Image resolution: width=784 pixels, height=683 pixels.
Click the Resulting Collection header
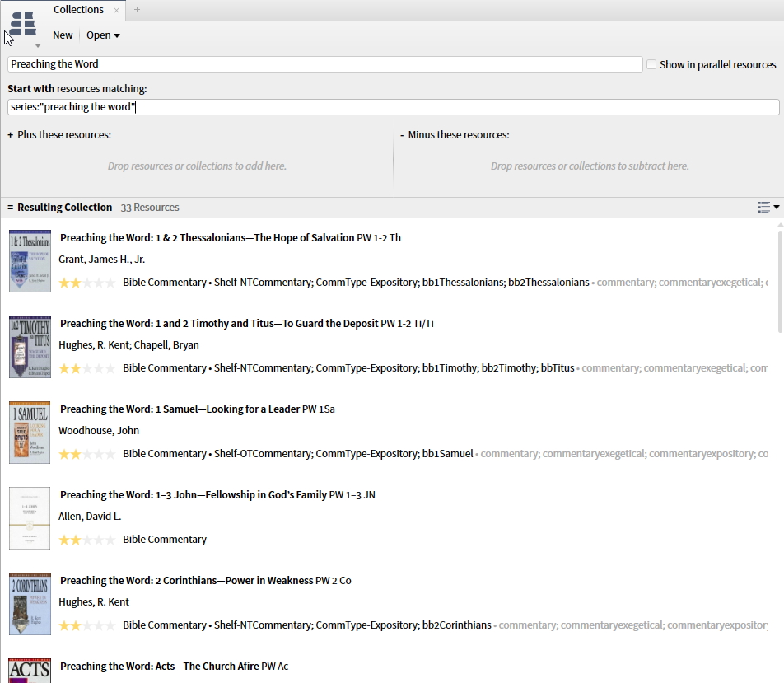[64, 207]
